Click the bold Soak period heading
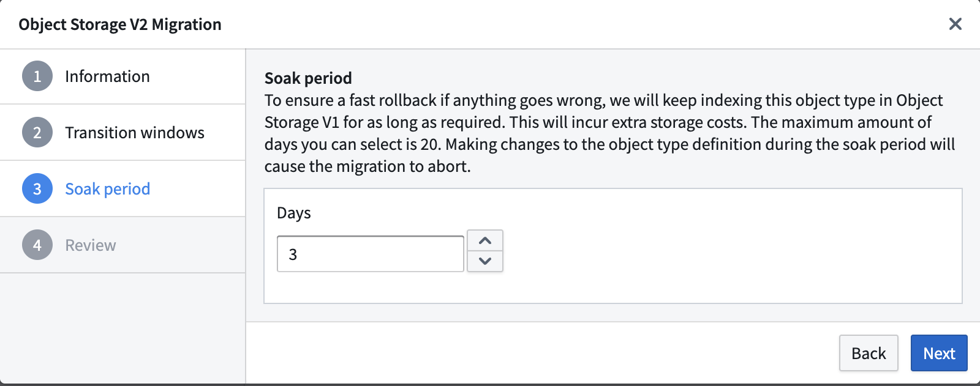 click(308, 78)
